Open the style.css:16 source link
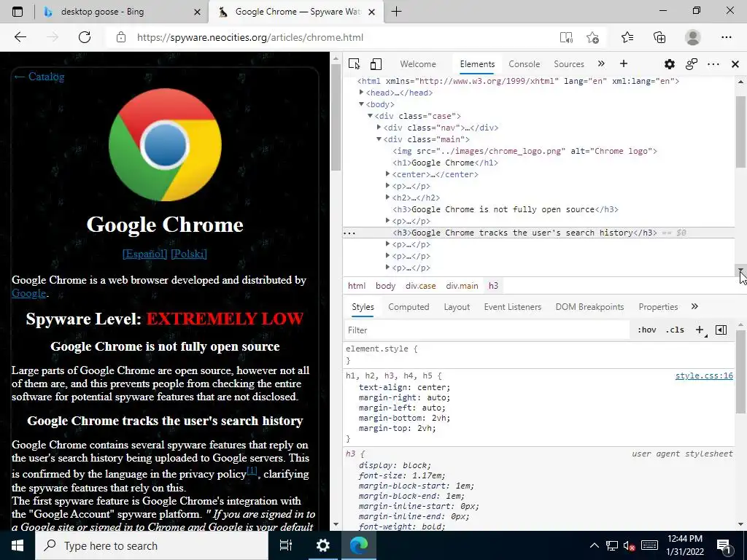The image size is (747, 560). (704, 376)
